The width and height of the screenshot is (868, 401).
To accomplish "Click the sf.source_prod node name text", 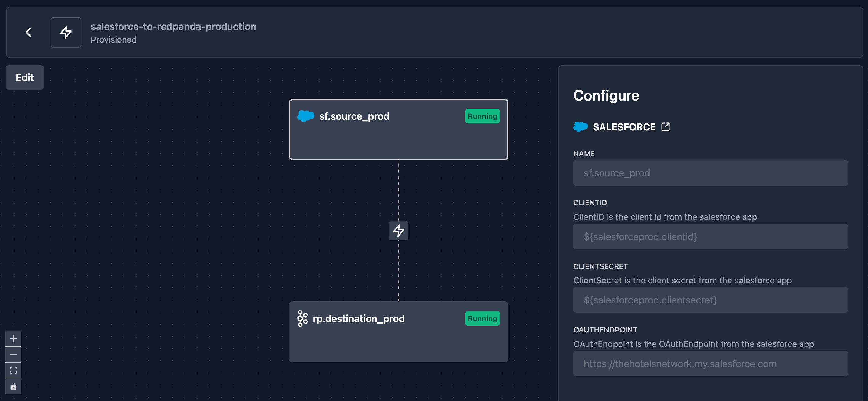I will pyautogui.click(x=354, y=116).
